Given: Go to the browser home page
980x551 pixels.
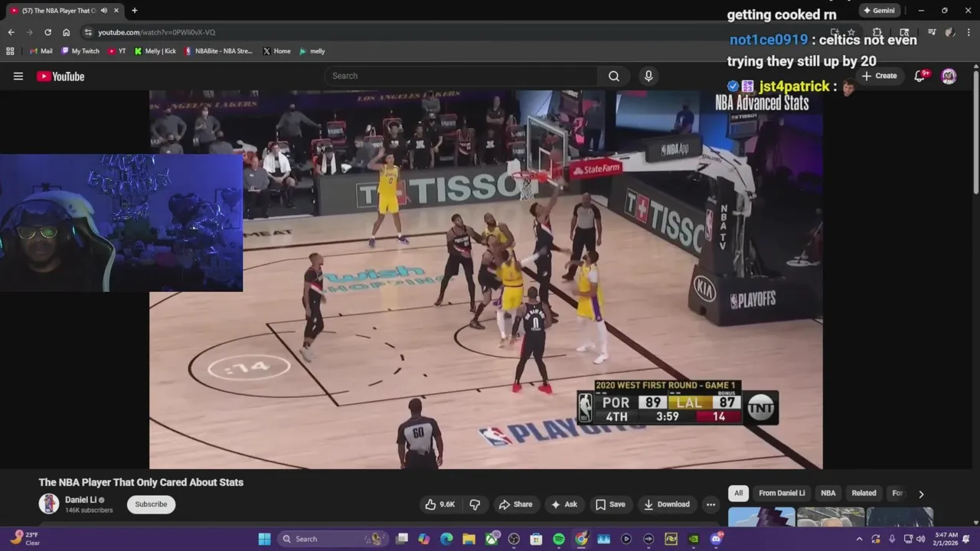Looking at the screenshot, I should coord(66,32).
